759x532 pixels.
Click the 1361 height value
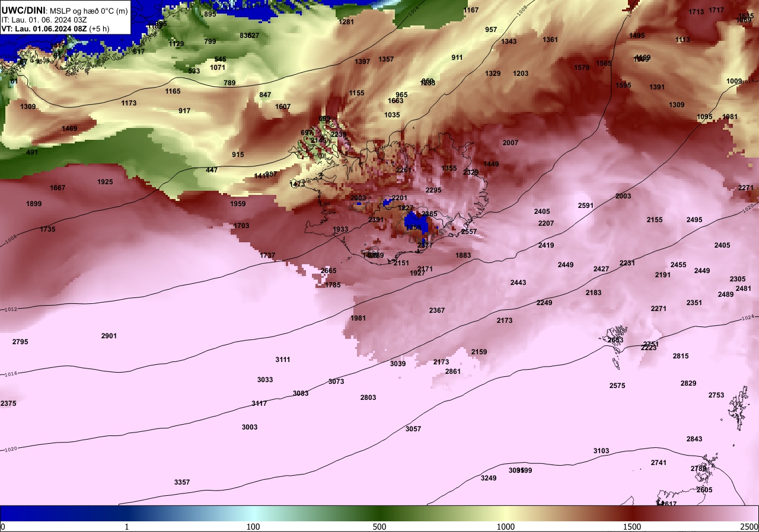click(x=550, y=40)
